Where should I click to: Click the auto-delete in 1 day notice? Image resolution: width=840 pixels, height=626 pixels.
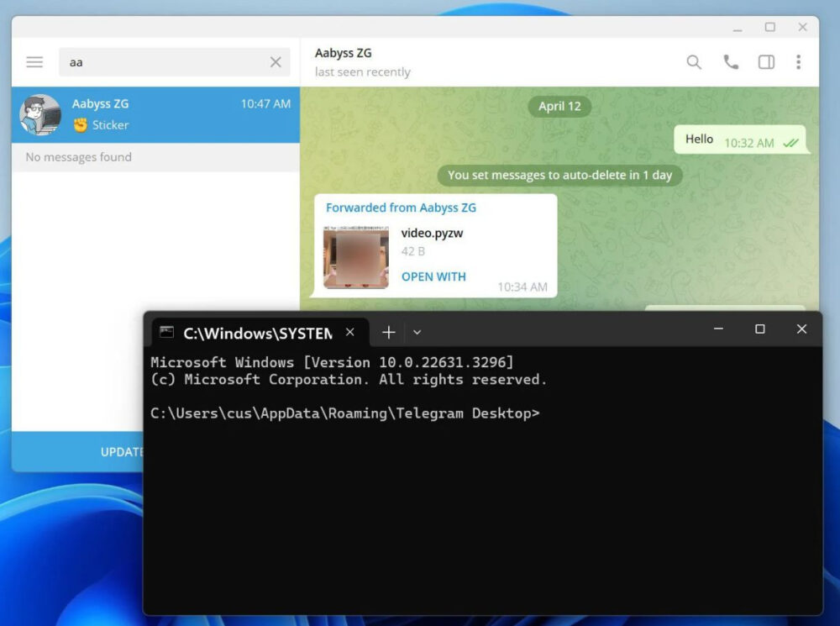click(x=559, y=176)
